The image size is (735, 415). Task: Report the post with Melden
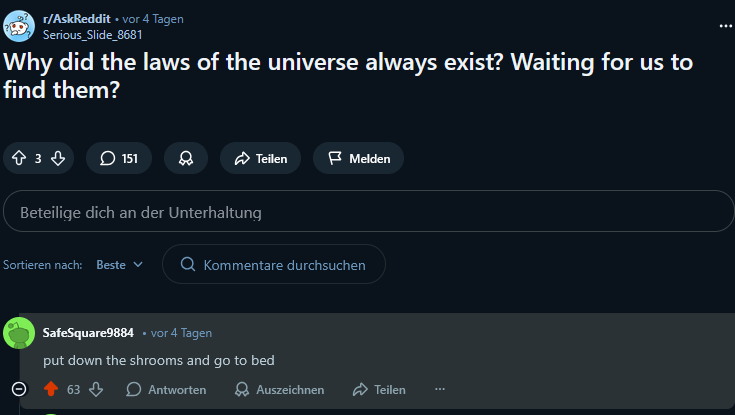[x=358, y=158]
